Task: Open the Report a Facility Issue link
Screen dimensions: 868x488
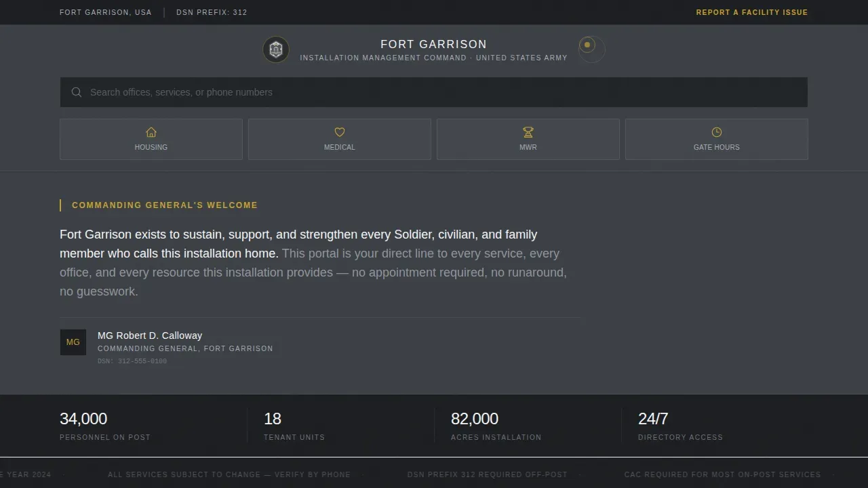Action: tap(752, 12)
